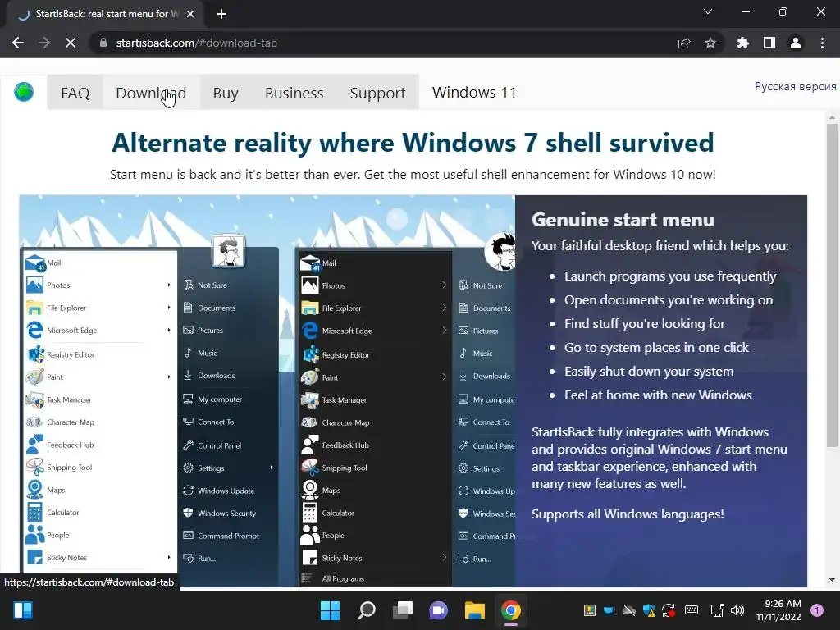Image resolution: width=840 pixels, height=630 pixels.
Task: Click the forward navigation arrow
Action: pyautogui.click(x=44, y=43)
